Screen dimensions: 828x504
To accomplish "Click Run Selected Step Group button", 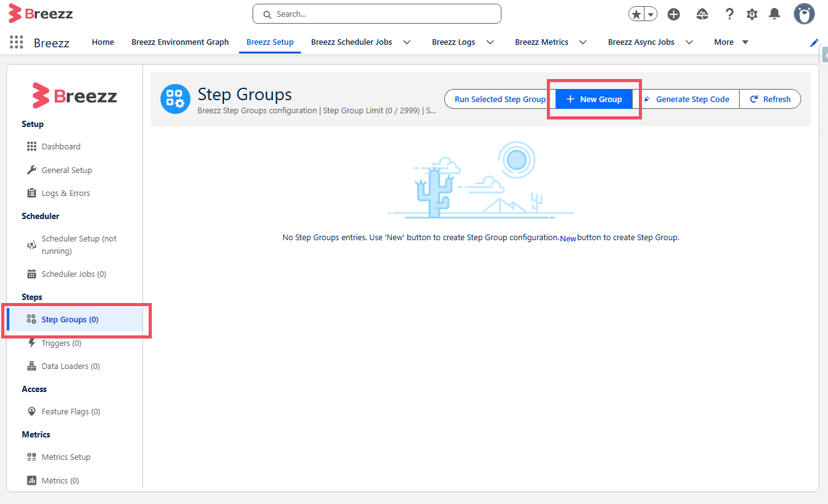I will tap(500, 99).
